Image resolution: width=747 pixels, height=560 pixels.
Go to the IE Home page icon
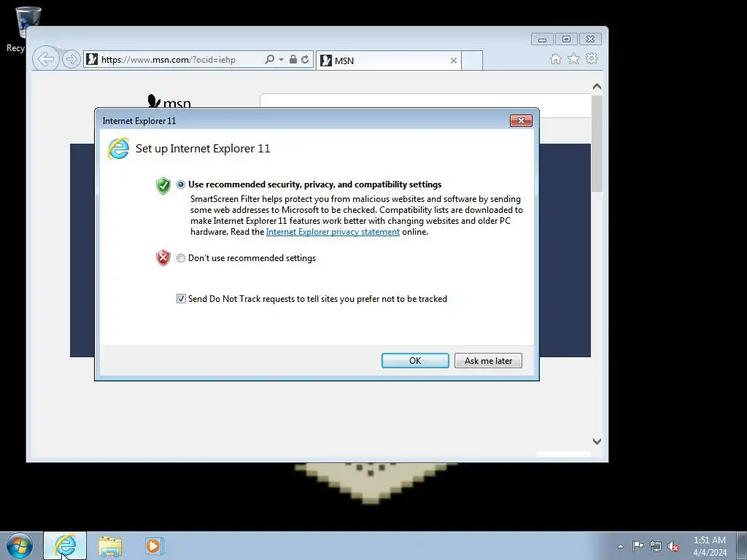click(x=555, y=58)
